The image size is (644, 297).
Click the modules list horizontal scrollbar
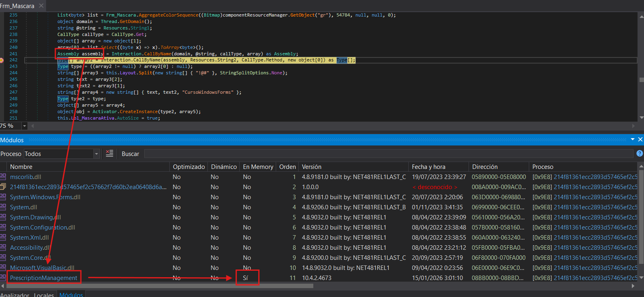pyautogui.click(x=162, y=286)
